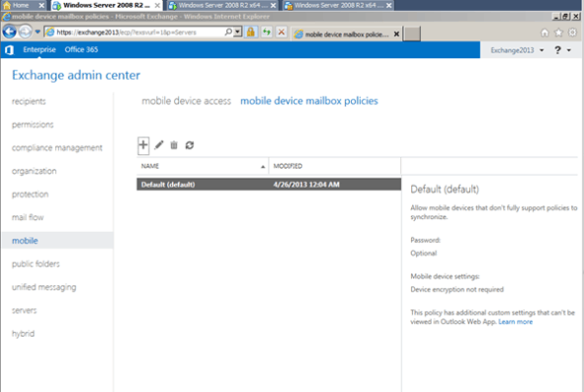Sort by the MODIFIED column header

coord(334,166)
